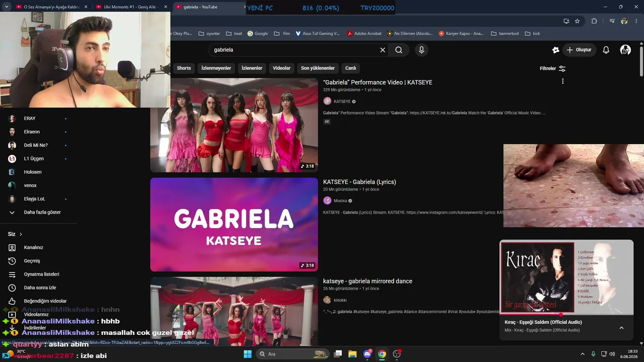The width and height of the screenshot is (644, 362).
Task: Select the İzlenmeyenler filter chip
Action: [x=216, y=68]
